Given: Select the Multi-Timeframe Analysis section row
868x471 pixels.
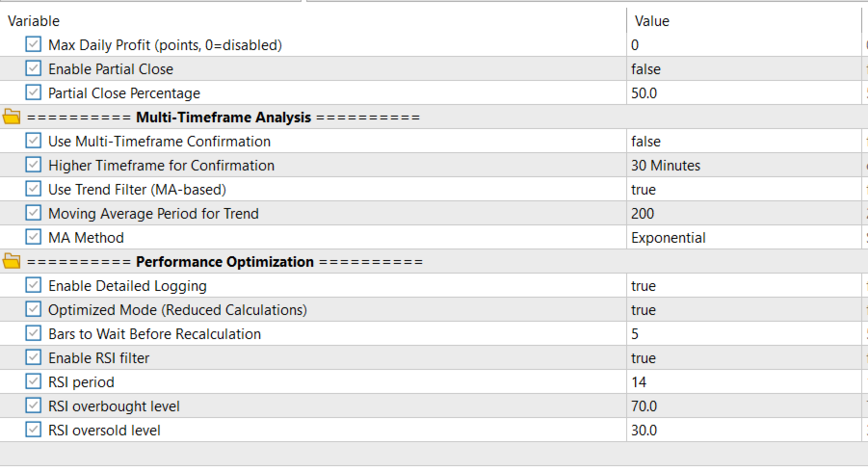Looking at the screenshot, I should click(224, 118).
